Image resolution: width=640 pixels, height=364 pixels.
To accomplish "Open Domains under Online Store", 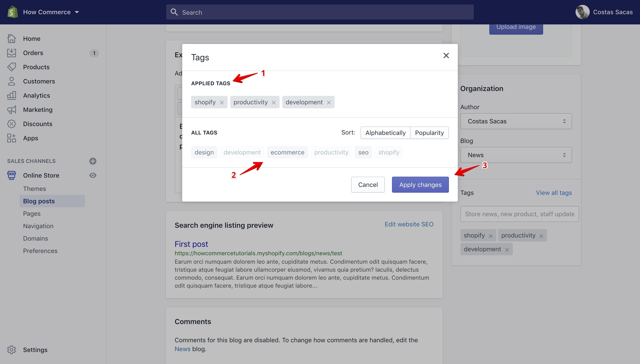I will pos(36,239).
